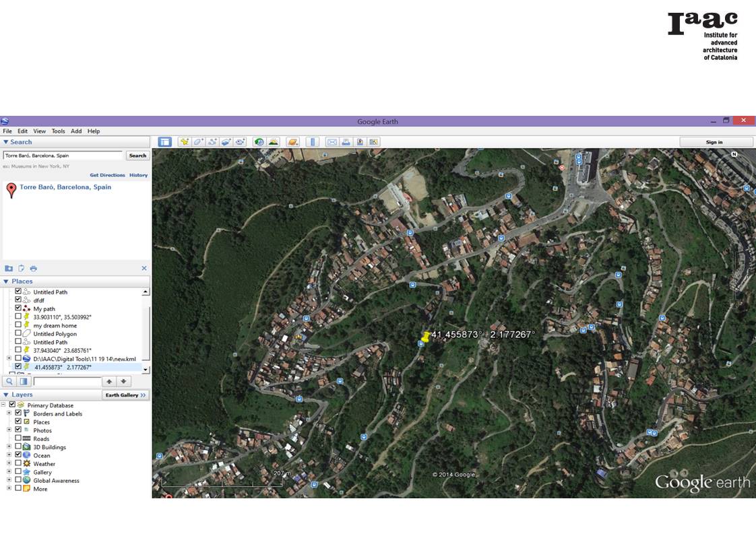
Task: Open the View menu
Action: pyautogui.click(x=40, y=131)
